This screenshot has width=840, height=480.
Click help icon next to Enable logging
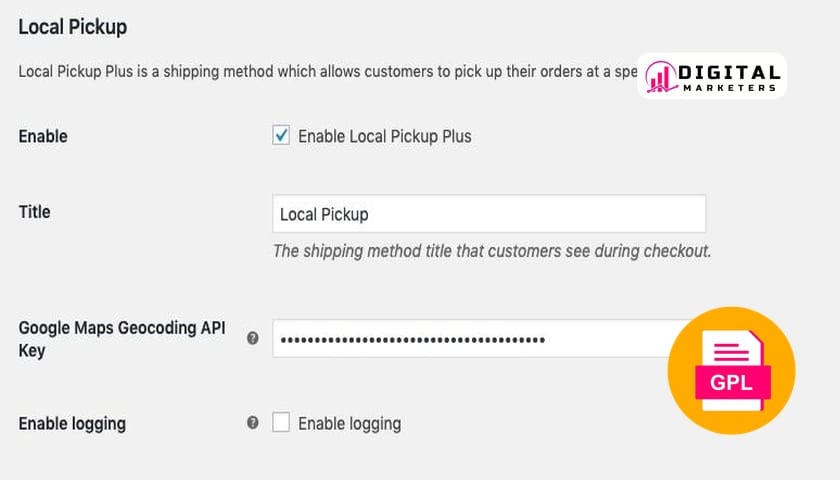(x=253, y=423)
